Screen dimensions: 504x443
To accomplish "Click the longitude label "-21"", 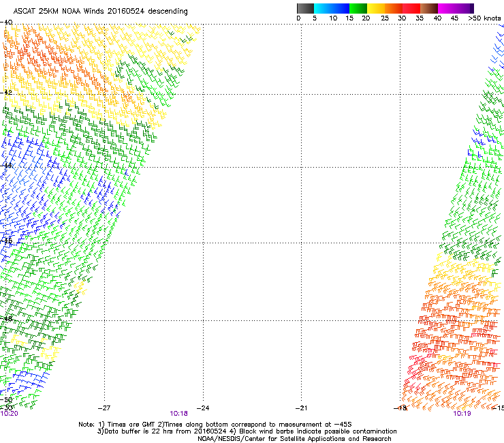I will [301, 408].
